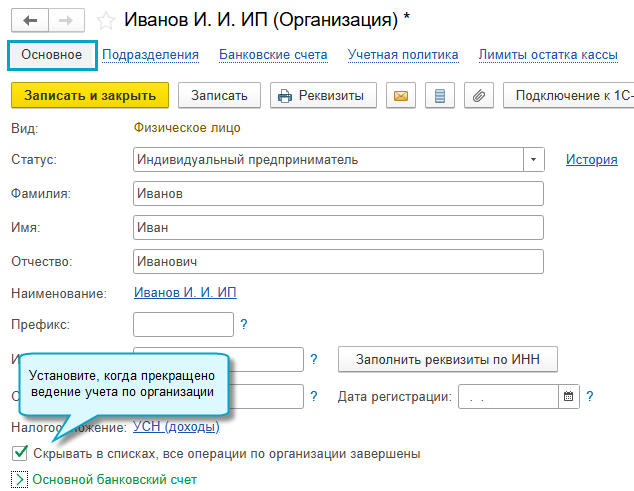Click the envelope email icon
This screenshot has height=491, width=634.
[401, 95]
